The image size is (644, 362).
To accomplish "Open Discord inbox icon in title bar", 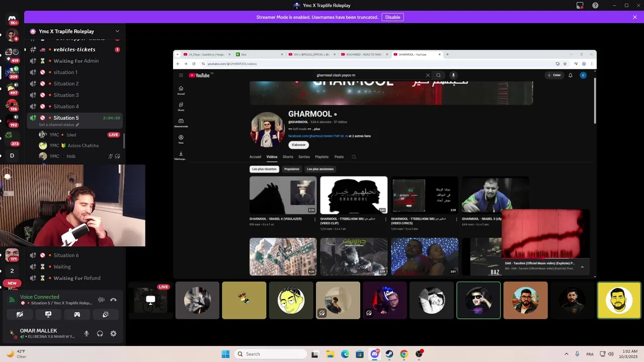I will click(x=580, y=6).
